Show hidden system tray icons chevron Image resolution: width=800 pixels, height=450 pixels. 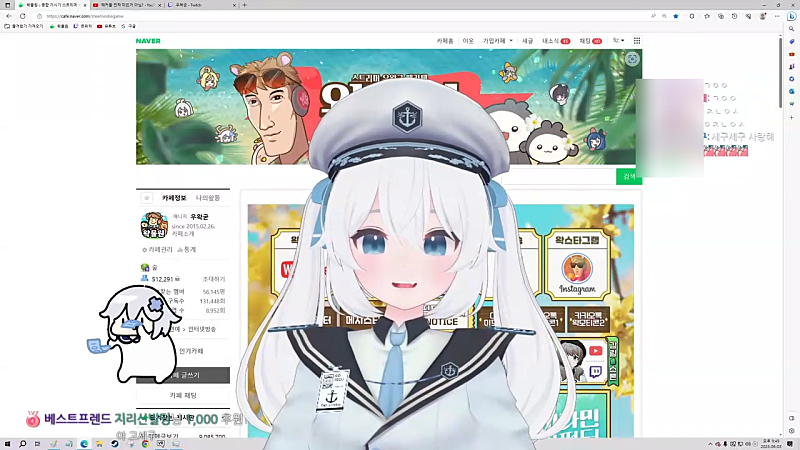coord(710,444)
